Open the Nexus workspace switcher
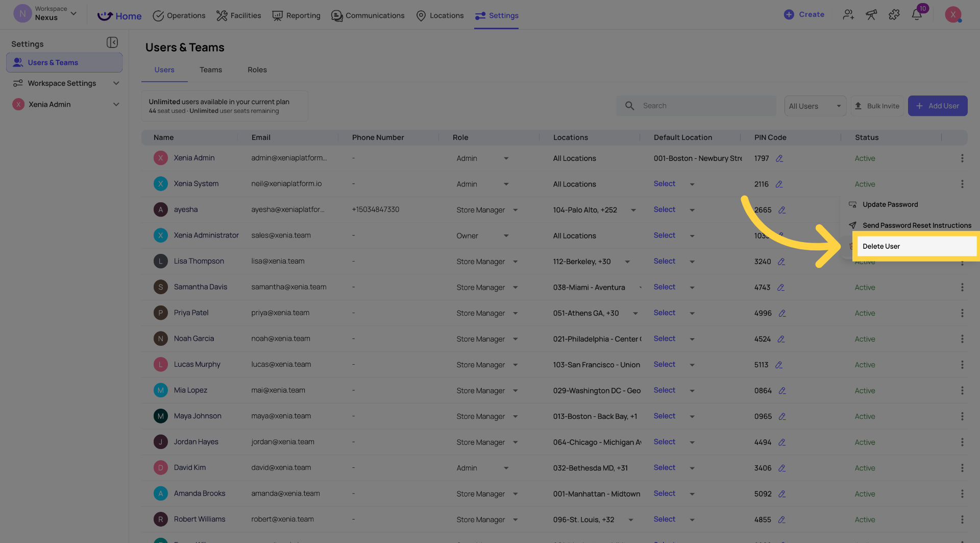 [x=45, y=14]
